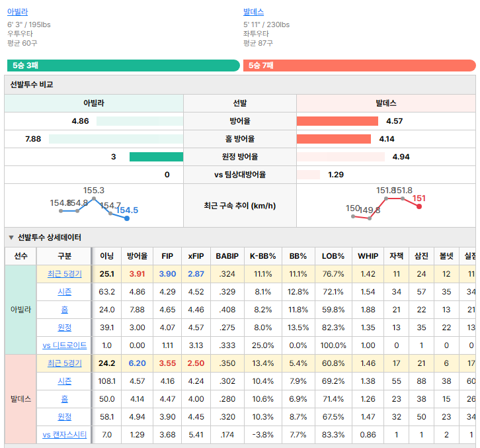
Task: Click the 108.1 innings value
Action: (107, 381)
